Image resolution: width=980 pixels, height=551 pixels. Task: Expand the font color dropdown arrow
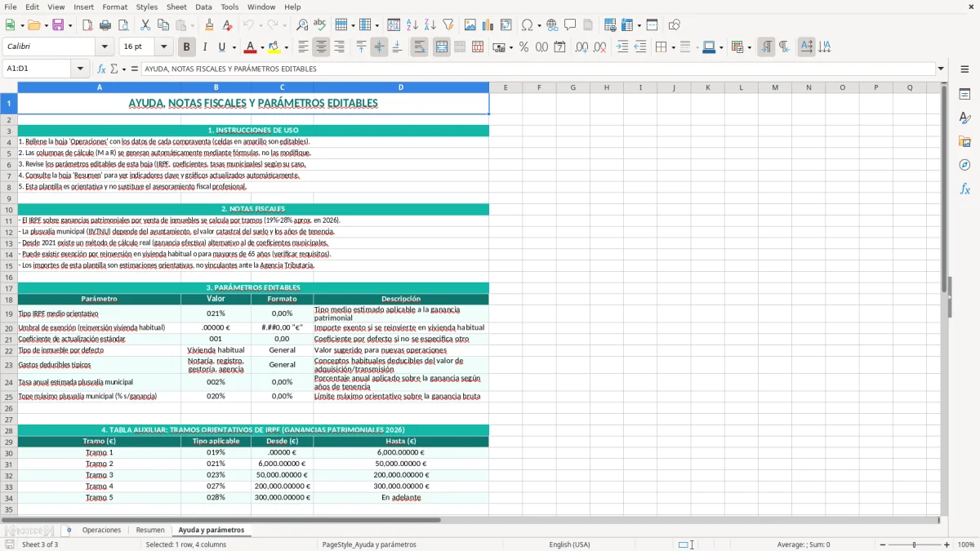(261, 47)
